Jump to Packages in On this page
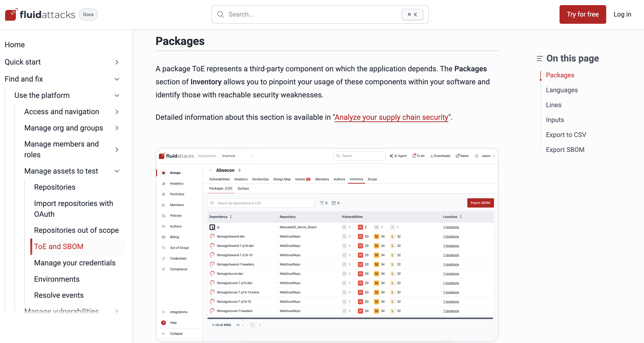The image size is (644, 343). (x=560, y=75)
